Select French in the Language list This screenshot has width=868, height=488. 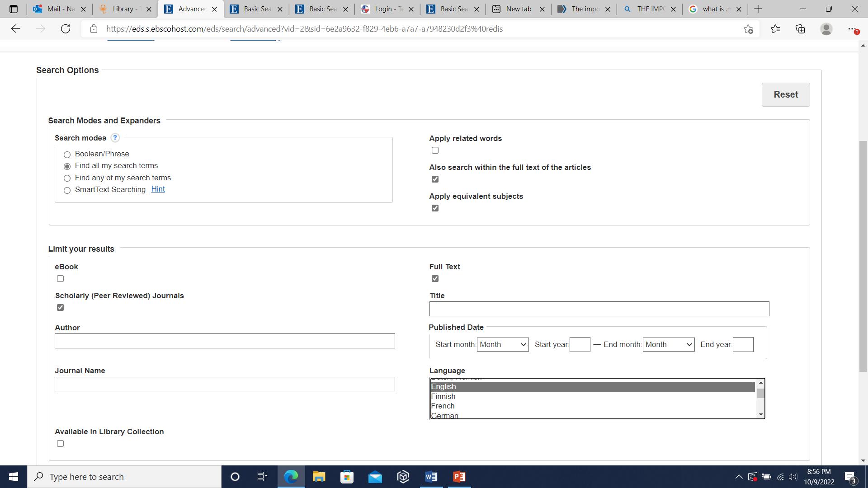pos(443,406)
